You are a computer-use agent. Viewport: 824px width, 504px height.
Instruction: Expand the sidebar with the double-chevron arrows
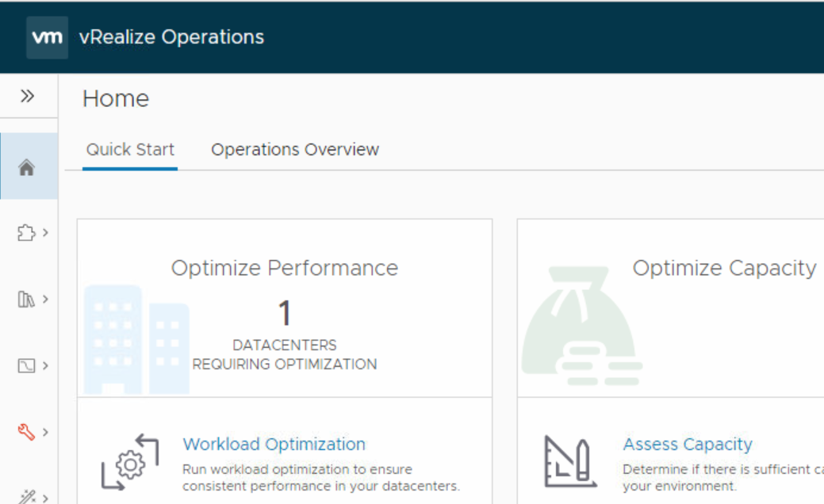(x=29, y=94)
